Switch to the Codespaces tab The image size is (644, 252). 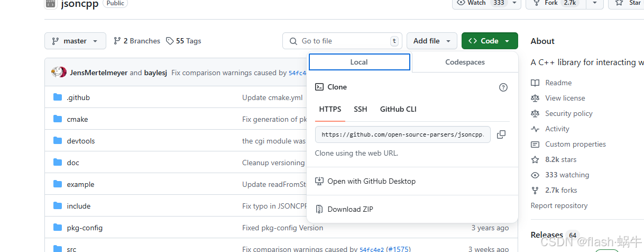point(465,62)
